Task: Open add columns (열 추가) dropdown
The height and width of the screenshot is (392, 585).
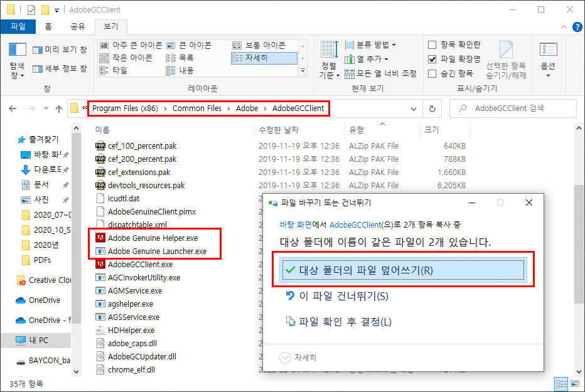Action: tap(367, 59)
